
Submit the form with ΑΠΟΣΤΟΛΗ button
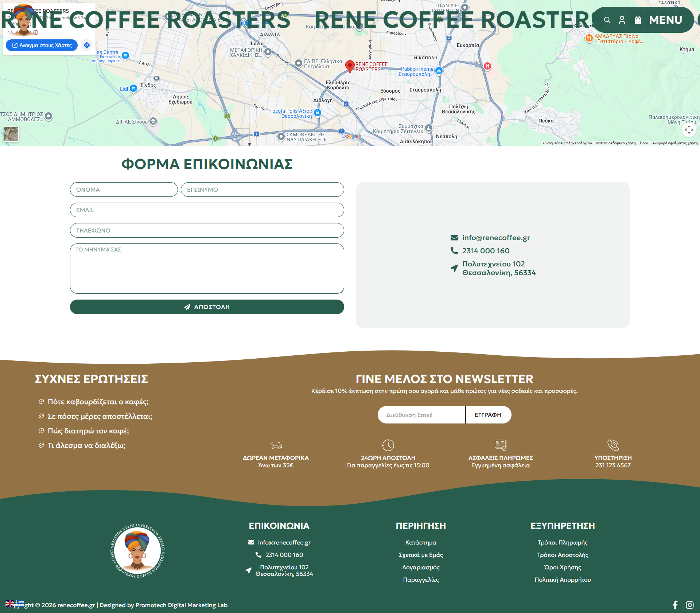(207, 307)
